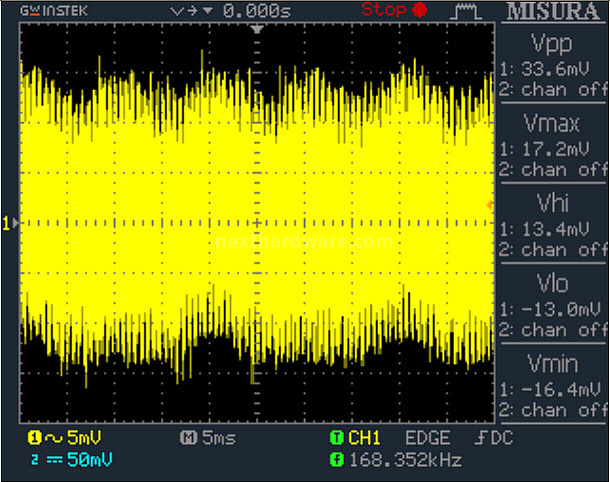Click the channel 2 50mV scale
Image resolution: width=610 pixels, height=482 pixels.
coord(90,459)
